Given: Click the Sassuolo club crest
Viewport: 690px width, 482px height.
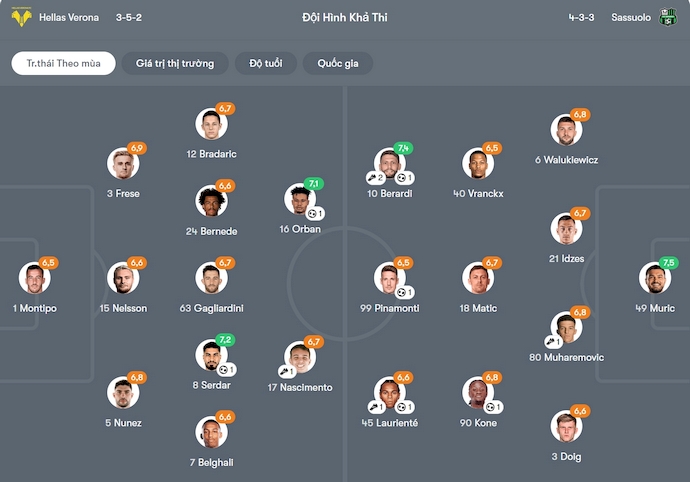Looking at the screenshot, I should pyautogui.click(x=667, y=17).
